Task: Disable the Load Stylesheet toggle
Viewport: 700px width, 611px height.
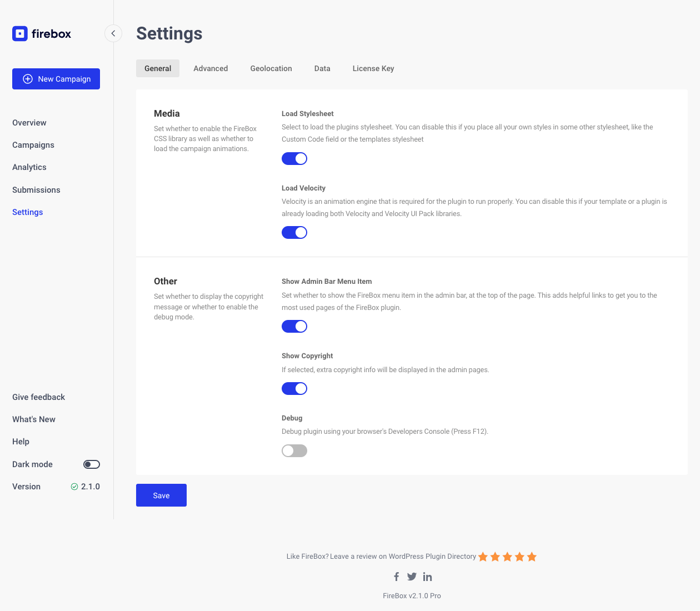Action: pos(294,158)
